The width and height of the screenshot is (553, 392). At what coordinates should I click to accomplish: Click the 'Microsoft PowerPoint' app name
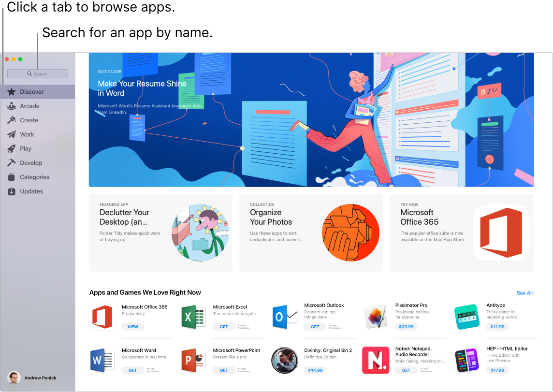(x=236, y=350)
